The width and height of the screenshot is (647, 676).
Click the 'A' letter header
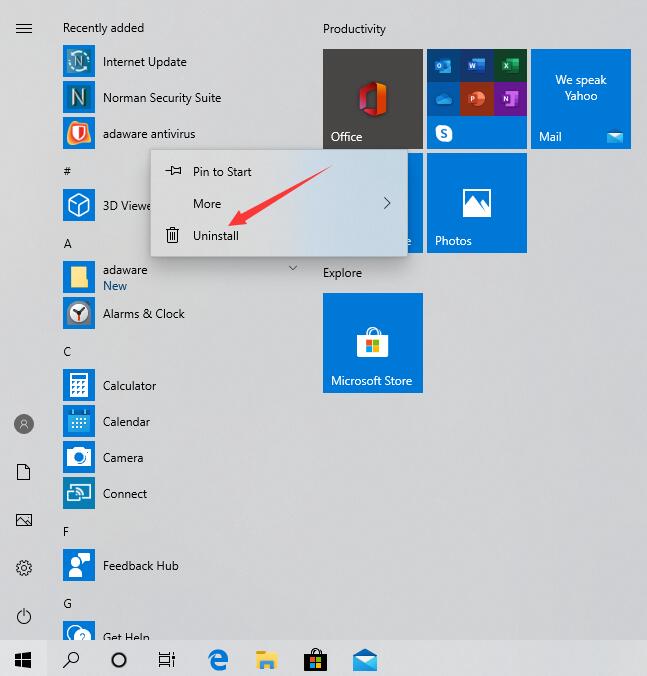68,244
